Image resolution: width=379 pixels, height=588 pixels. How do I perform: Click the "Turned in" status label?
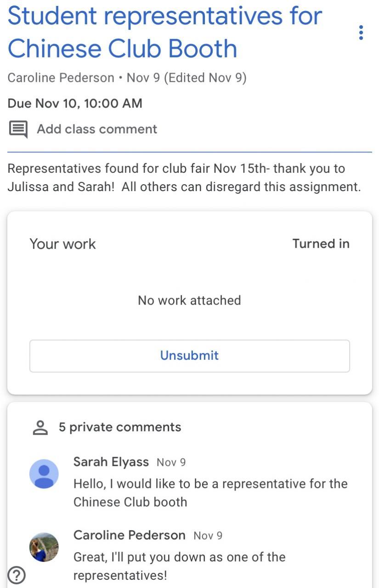coord(321,243)
